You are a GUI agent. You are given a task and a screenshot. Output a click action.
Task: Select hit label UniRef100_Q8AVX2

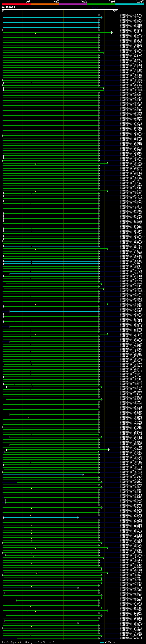coord(131,95)
